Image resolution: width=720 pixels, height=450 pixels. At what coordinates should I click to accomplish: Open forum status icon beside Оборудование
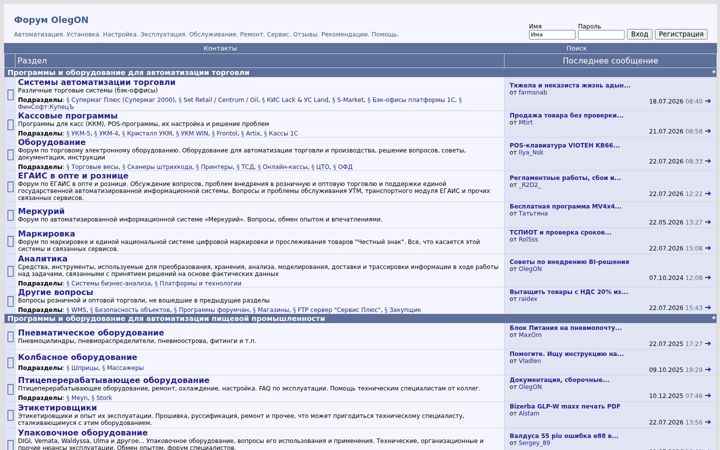tap(10, 155)
